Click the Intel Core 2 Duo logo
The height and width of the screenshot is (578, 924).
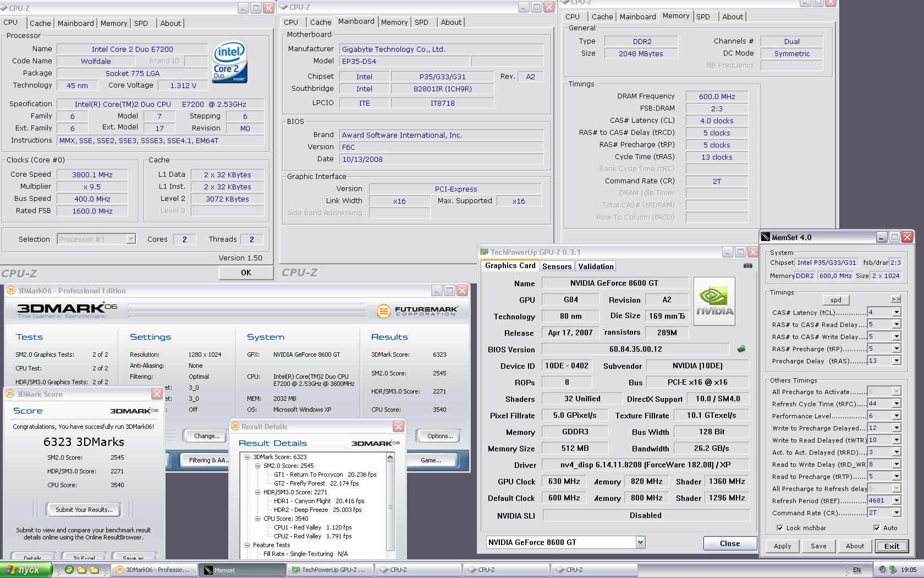(x=229, y=62)
